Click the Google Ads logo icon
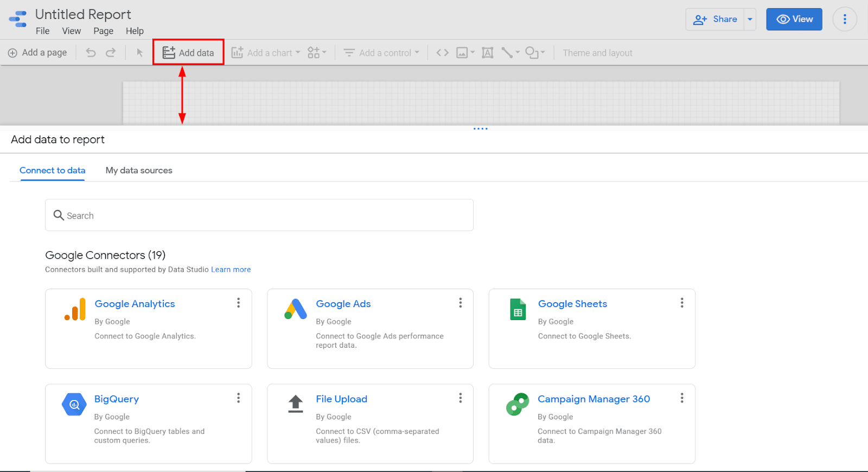Image resolution: width=868 pixels, height=472 pixels. click(x=296, y=309)
